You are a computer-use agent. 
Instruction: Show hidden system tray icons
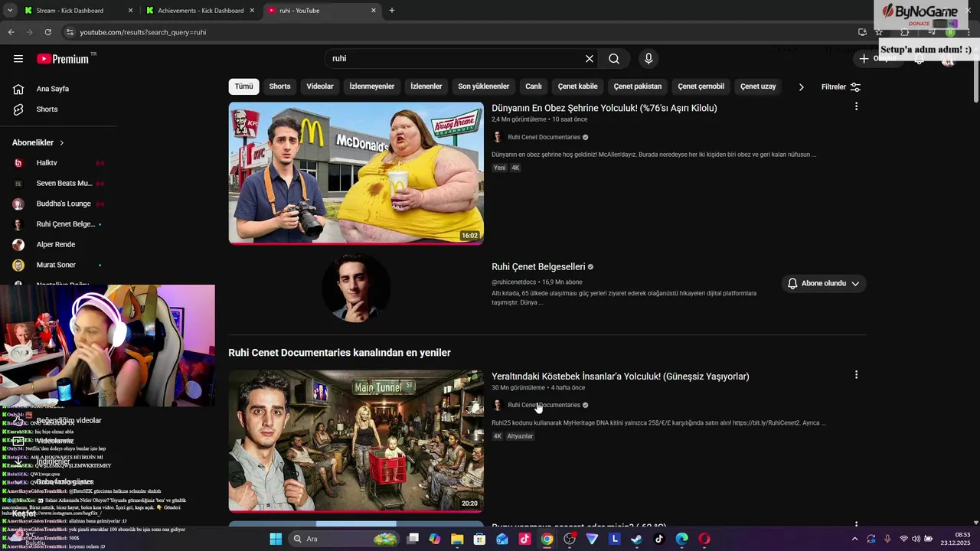click(854, 539)
